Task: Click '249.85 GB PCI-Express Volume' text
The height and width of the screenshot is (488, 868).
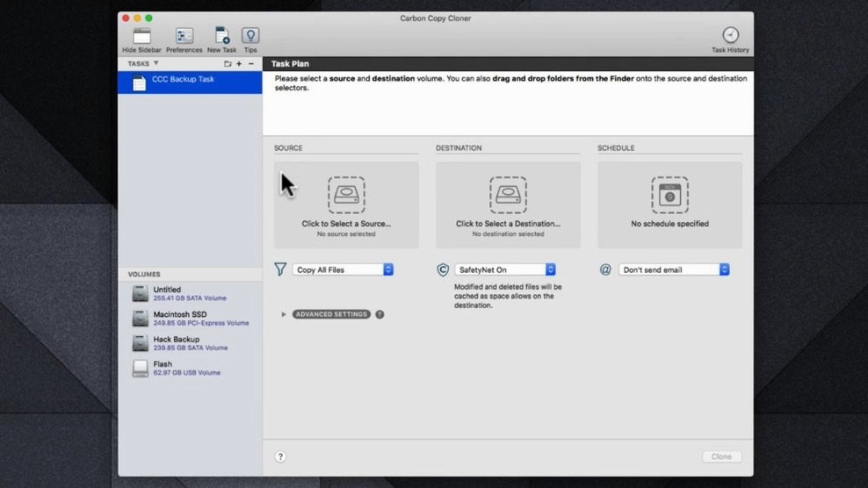Action: 201,323
